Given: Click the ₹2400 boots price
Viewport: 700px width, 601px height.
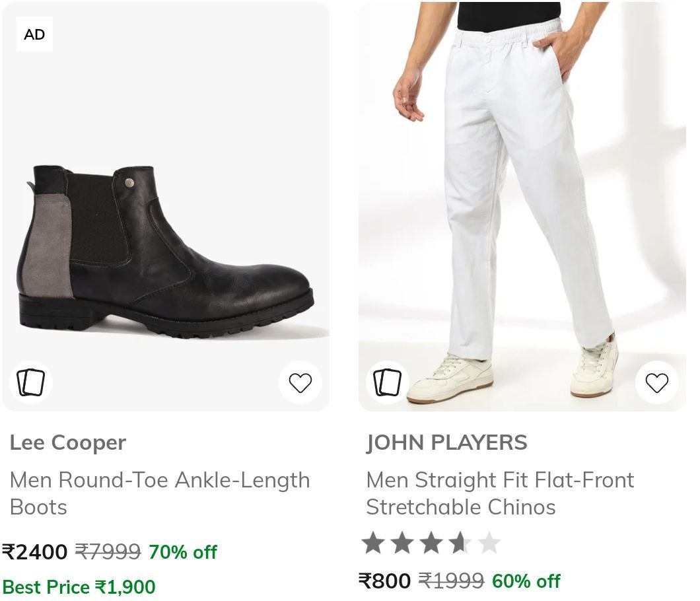Looking at the screenshot, I should pyautogui.click(x=35, y=552).
